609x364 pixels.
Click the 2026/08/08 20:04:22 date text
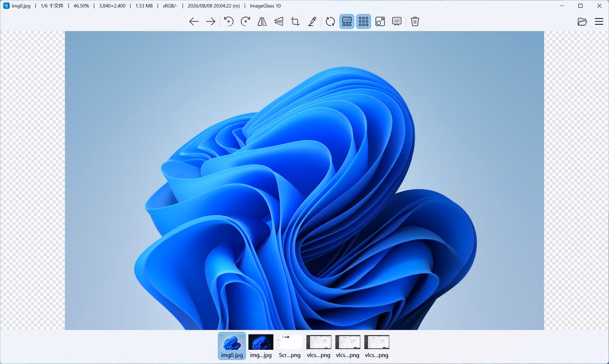214,6
